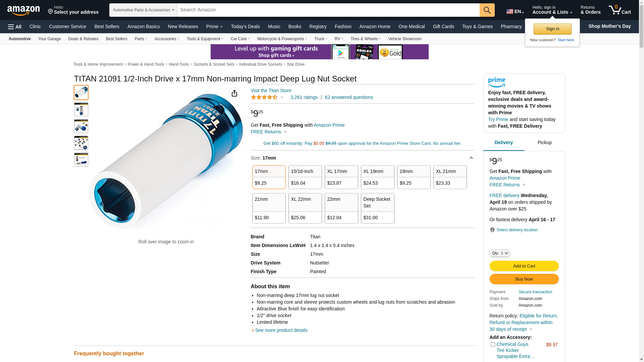The width and height of the screenshot is (644, 362).
Task: Click the search magnifier button
Action: [487, 10]
